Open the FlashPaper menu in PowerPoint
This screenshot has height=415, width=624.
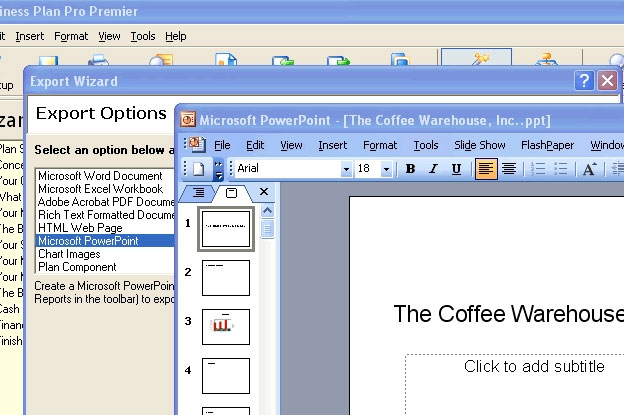(547, 145)
